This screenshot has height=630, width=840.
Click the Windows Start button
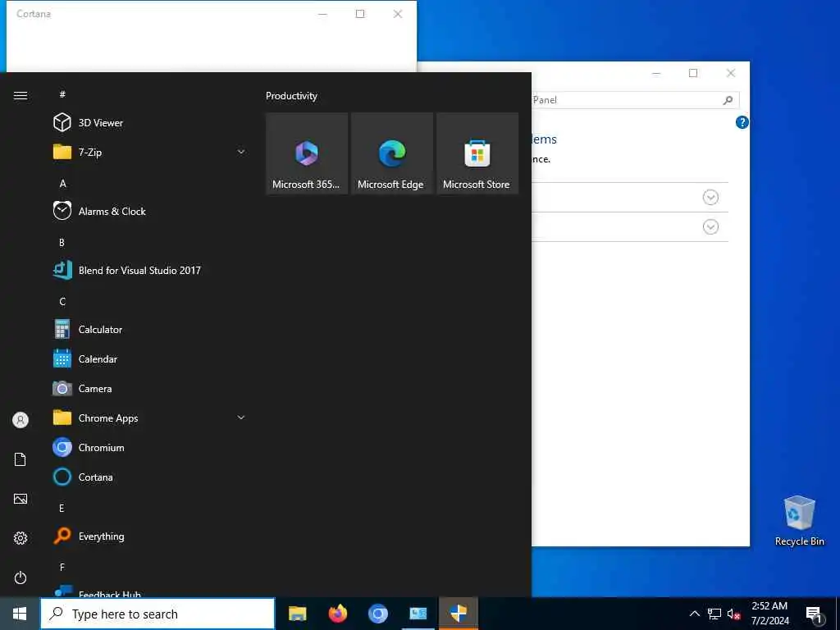tap(20, 614)
